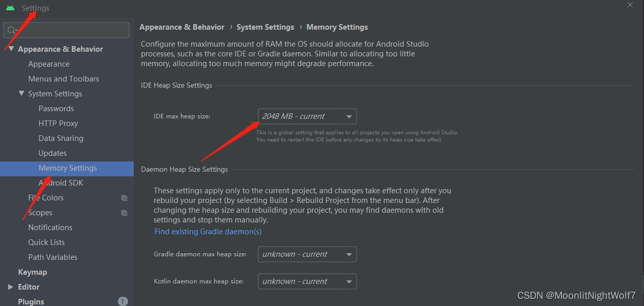Expand the Editor tree section

11,287
